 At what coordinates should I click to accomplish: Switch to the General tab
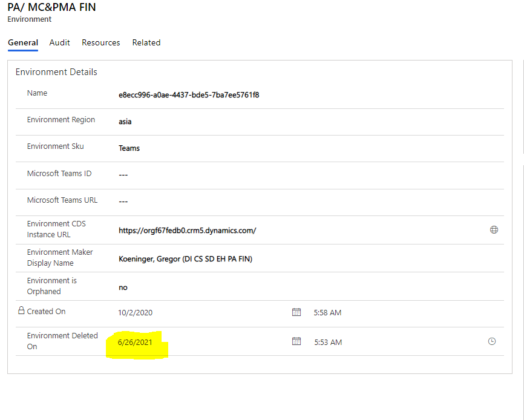(x=23, y=43)
